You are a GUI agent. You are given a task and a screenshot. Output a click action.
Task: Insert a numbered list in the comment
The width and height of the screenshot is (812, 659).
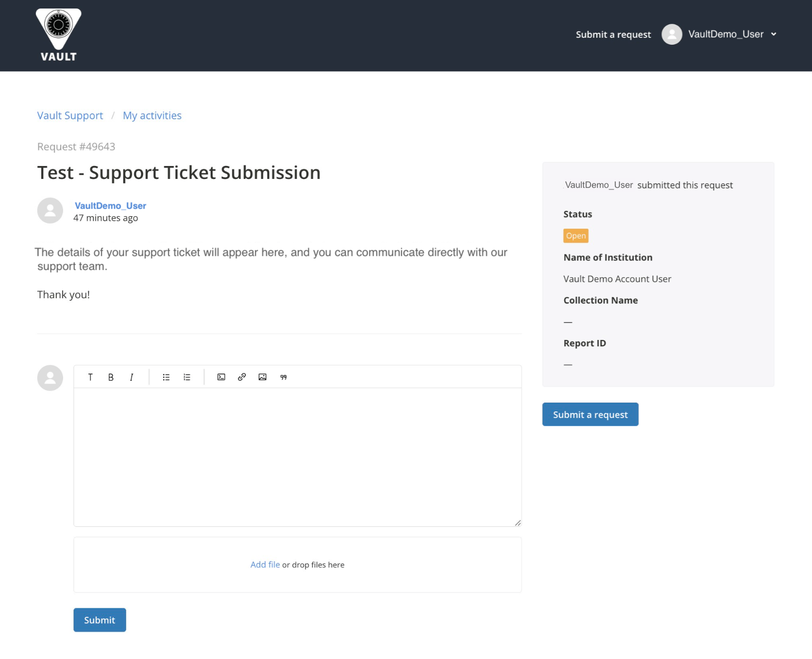(x=187, y=377)
